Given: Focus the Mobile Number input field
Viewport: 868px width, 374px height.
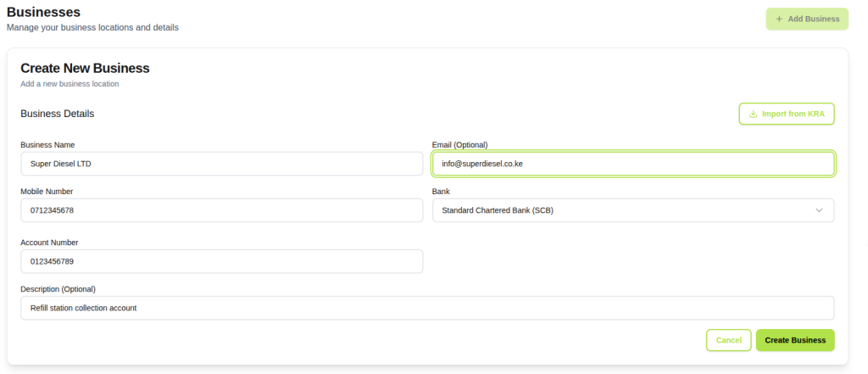Looking at the screenshot, I should pos(222,210).
